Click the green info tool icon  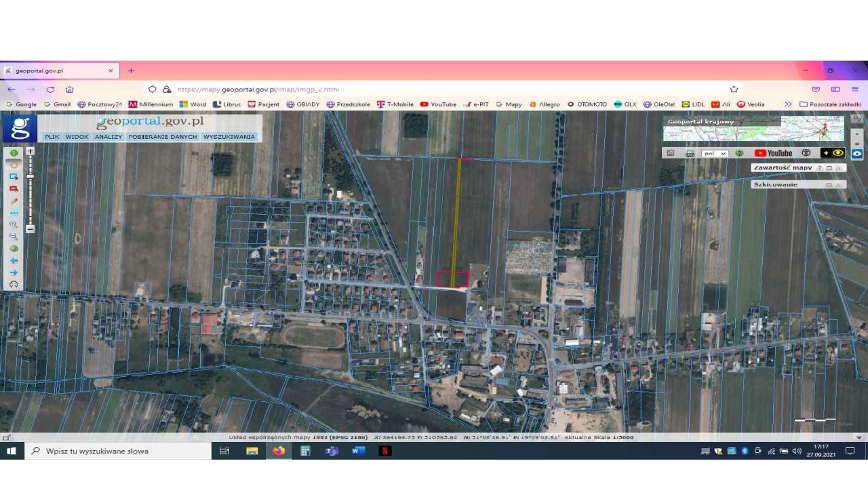tap(14, 153)
